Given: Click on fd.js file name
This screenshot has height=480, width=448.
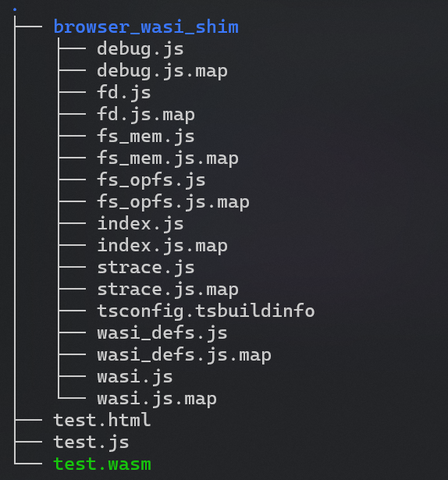Looking at the screenshot, I should click(124, 93).
